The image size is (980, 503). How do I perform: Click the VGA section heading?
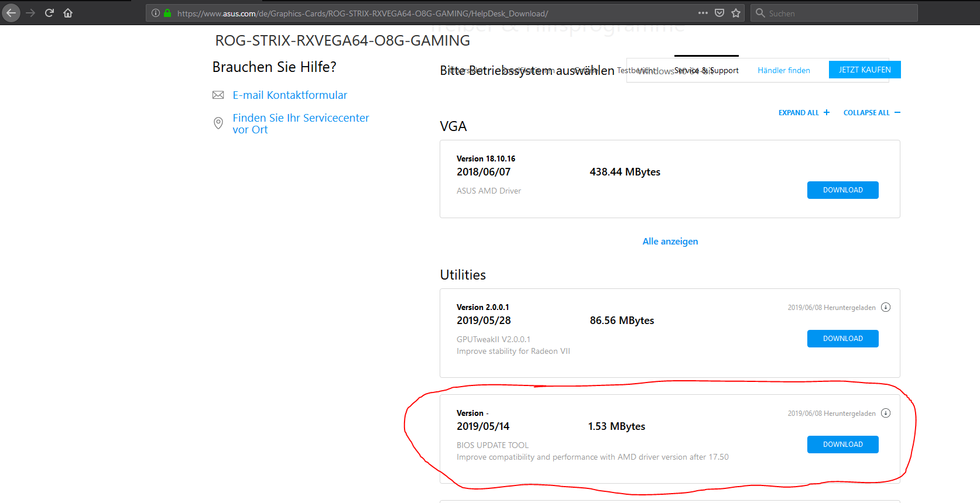(x=453, y=126)
